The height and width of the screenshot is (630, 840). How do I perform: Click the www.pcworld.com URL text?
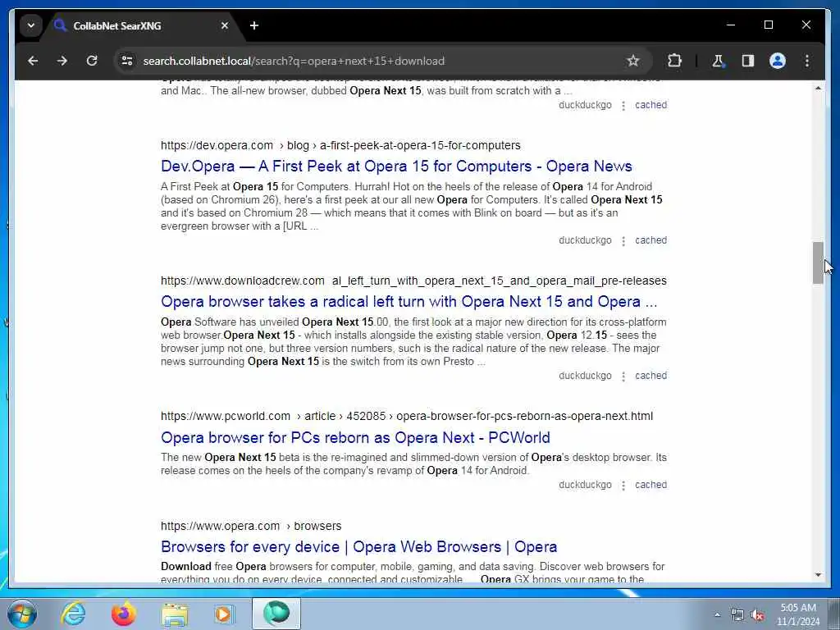click(407, 416)
